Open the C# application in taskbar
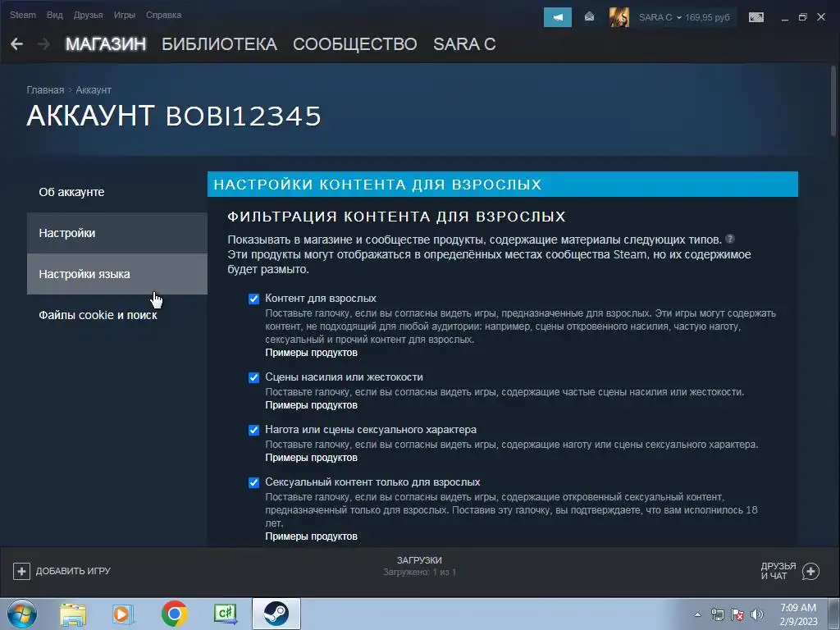Screen dimensions: 840x630 coord(225,614)
